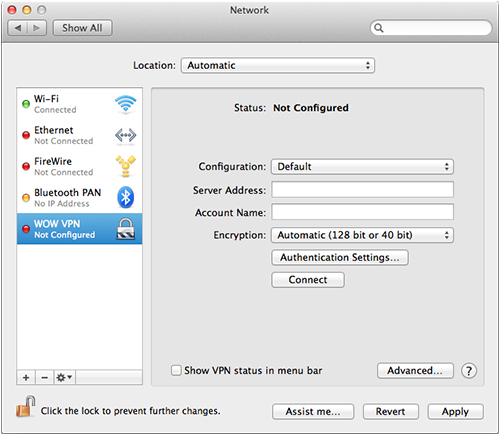500x435 pixels.
Task: Click the FireWire icon in service list
Action: (x=125, y=166)
